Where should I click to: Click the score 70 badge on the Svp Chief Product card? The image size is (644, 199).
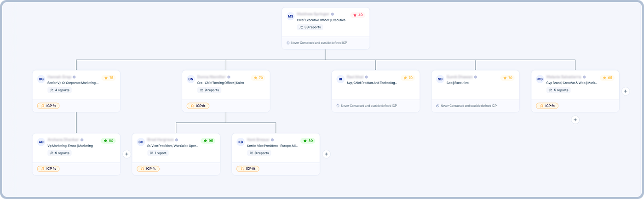(408, 78)
